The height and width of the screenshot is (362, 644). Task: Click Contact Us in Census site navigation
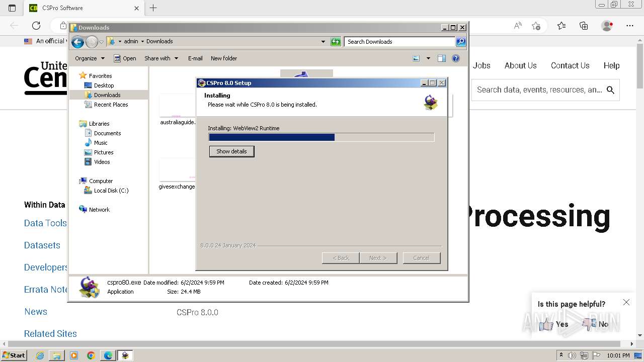[x=570, y=65]
